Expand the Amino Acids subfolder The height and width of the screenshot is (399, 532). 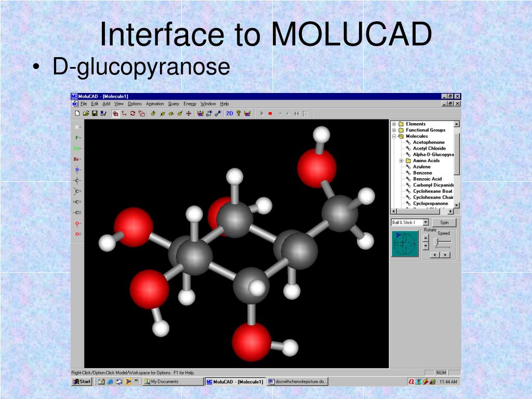tap(402, 161)
